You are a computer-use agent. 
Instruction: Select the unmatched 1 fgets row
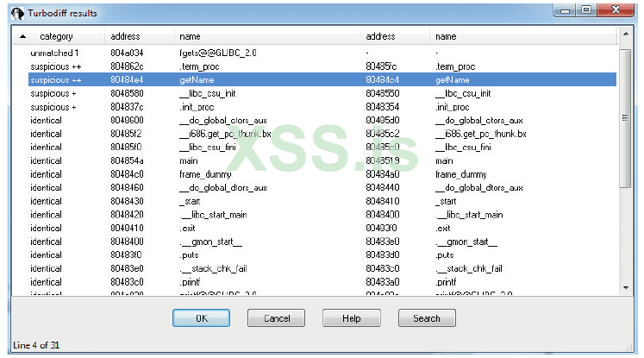[322, 53]
